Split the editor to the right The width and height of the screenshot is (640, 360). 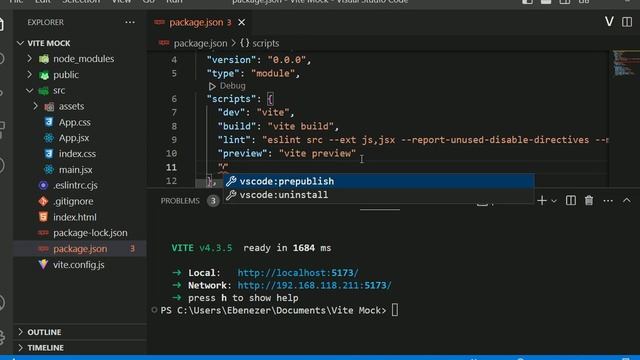[627, 22]
